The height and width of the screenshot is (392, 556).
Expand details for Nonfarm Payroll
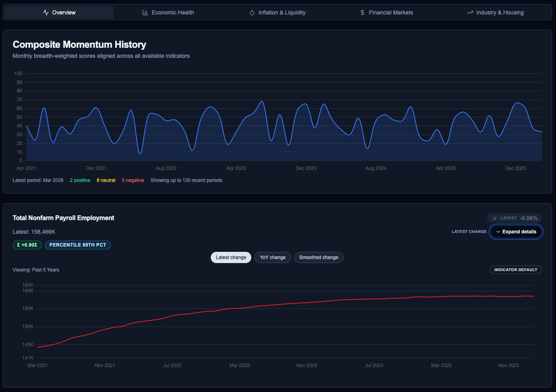point(516,232)
